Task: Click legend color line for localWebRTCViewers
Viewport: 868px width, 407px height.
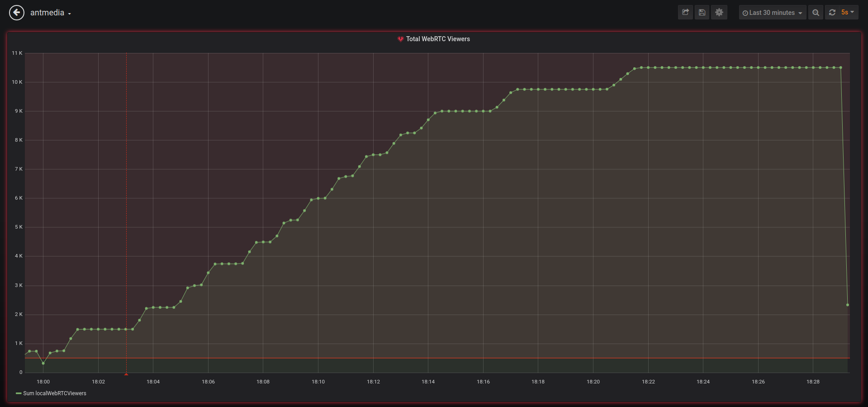Action: click(x=19, y=393)
